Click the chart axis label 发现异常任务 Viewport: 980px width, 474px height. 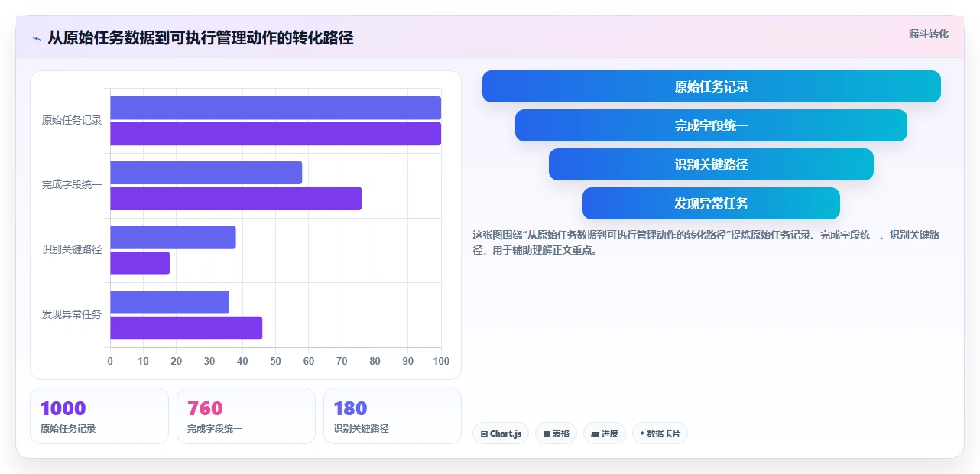[72, 314]
